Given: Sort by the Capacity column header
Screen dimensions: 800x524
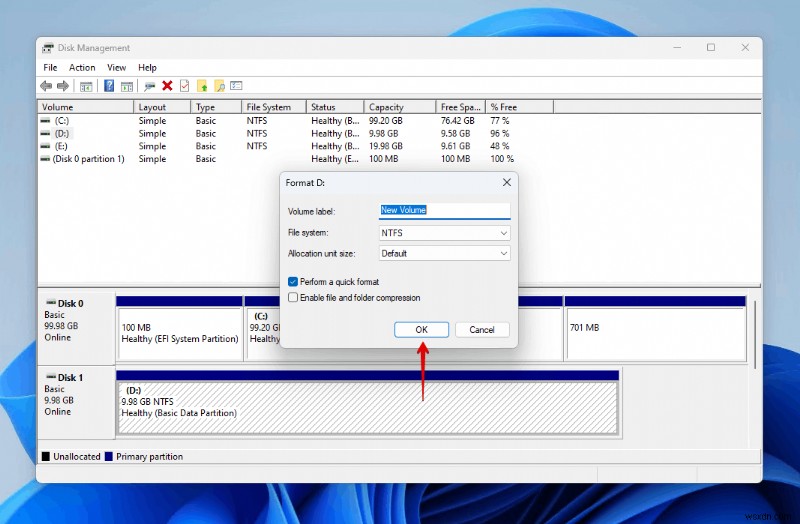Looking at the screenshot, I should point(399,107).
